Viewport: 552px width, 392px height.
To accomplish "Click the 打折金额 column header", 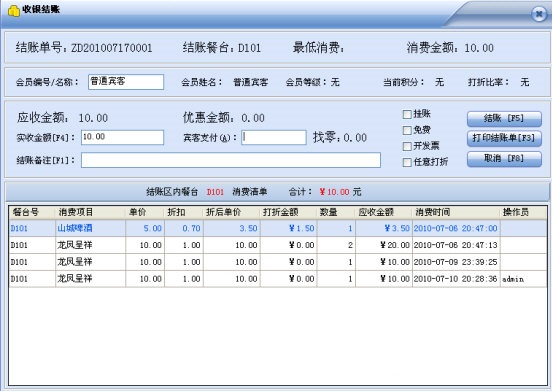I will click(x=288, y=212).
